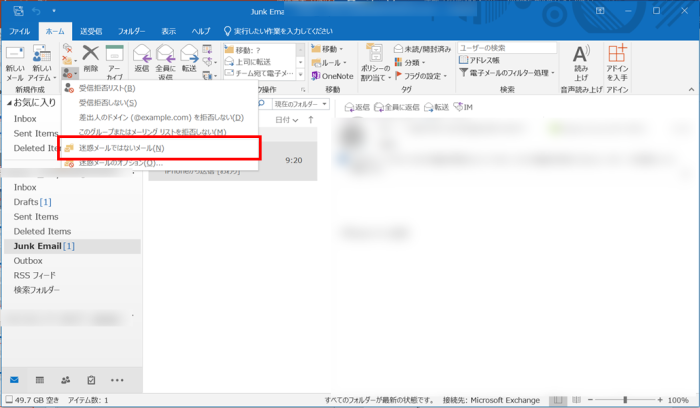
Task: Click the 削除 (Delete) icon
Action: (x=91, y=61)
